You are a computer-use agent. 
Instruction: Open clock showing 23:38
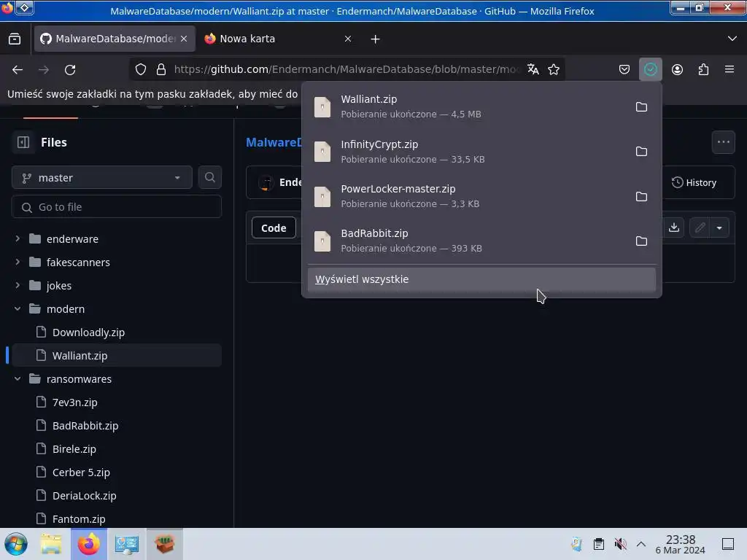coord(681,544)
